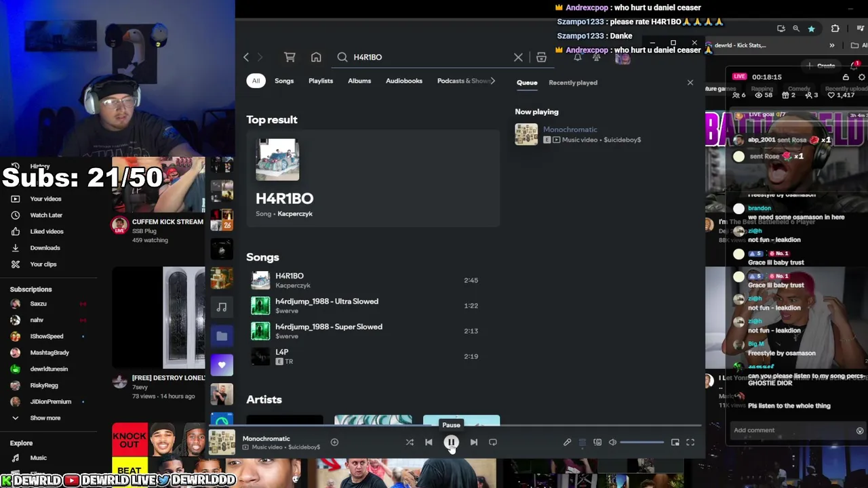Image resolution: width=868 pixels, height=488 pixels.
Task: Clear the H4R1BO search text
Action: (x=518, y=58)
